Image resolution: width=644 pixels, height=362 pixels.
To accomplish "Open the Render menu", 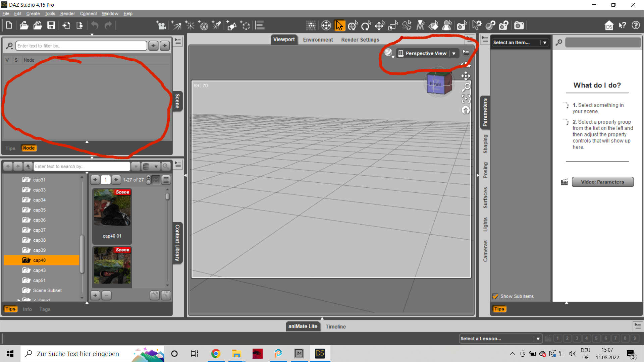I will click(x=67, y=14).
